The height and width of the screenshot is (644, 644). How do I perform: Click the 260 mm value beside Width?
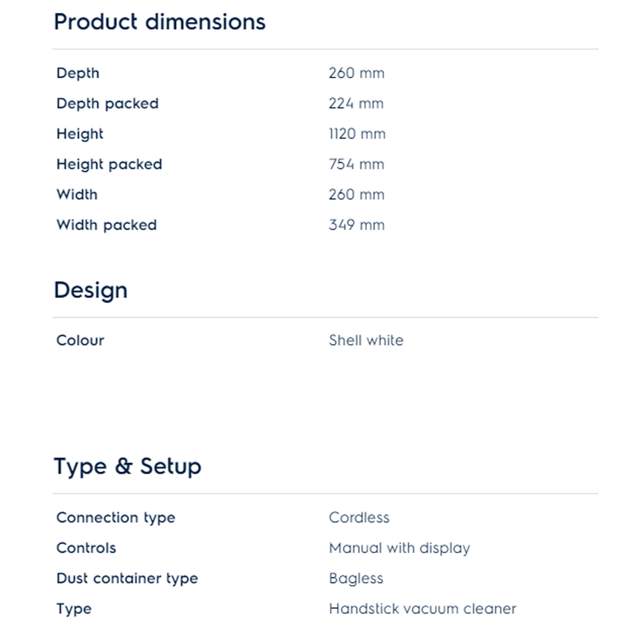click(x=356, y=195)
